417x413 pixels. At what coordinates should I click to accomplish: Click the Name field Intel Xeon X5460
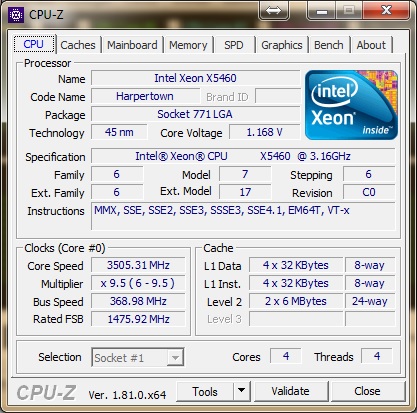point(196,78)
